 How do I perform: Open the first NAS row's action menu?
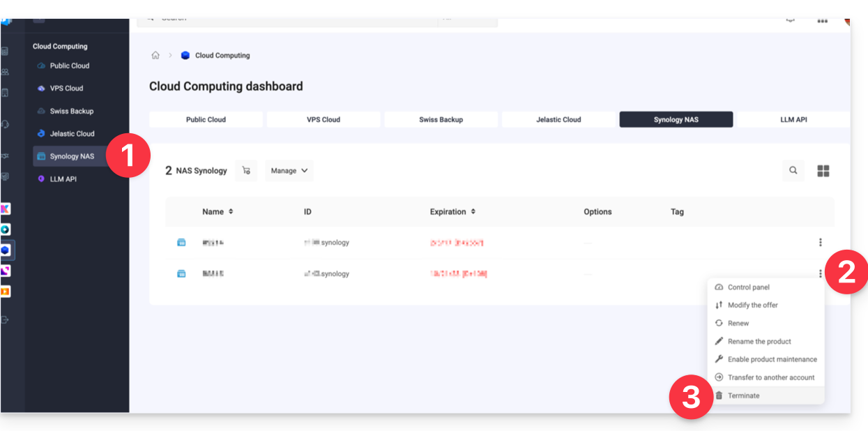coord(821,243)
